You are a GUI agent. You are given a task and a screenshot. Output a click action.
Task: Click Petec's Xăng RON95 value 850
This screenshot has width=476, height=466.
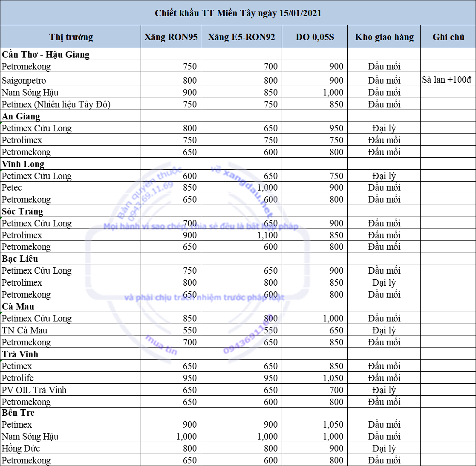pos(171,188)
